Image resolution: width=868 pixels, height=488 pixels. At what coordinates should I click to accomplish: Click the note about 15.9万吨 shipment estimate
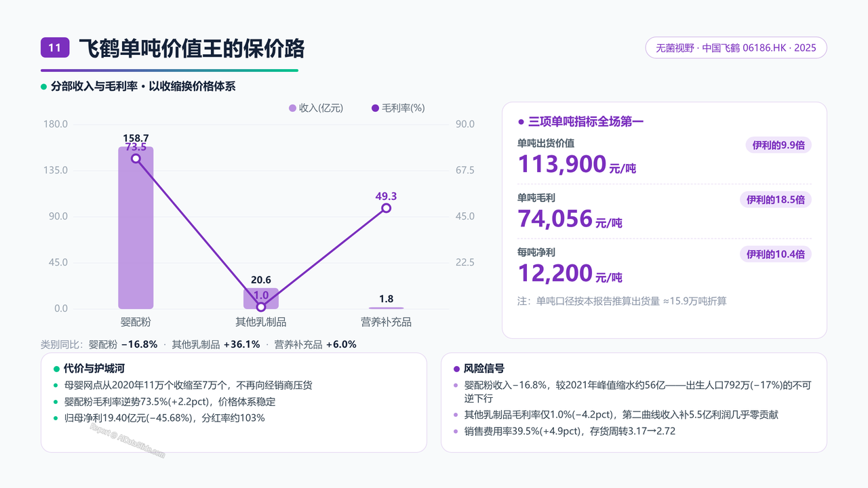622,301
